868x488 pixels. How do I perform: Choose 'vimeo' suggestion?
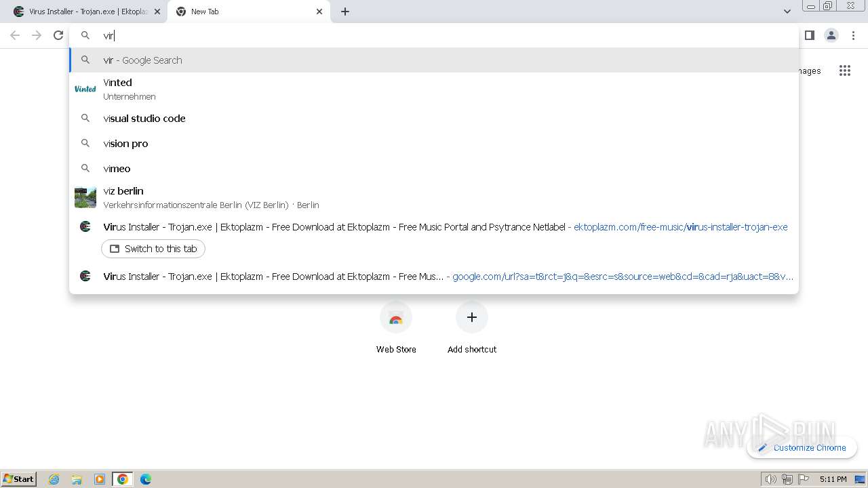click(x=434, y=168)
